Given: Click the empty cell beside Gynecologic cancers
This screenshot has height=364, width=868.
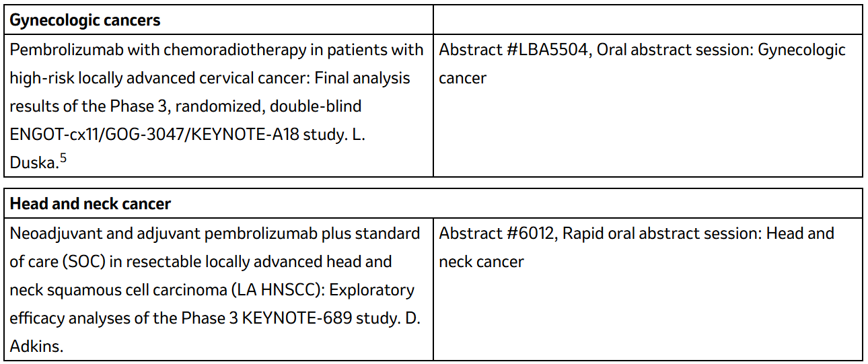Looking at the screenshot, I should (648, 20).
